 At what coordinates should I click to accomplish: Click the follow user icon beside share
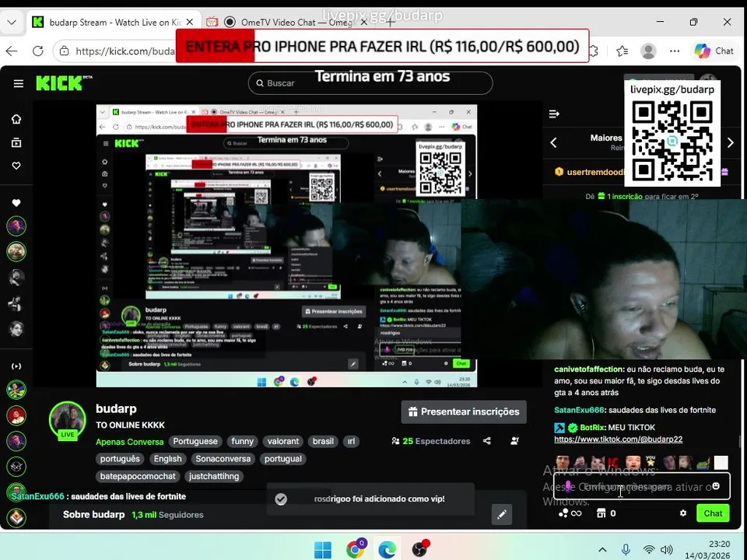(514, 441)
